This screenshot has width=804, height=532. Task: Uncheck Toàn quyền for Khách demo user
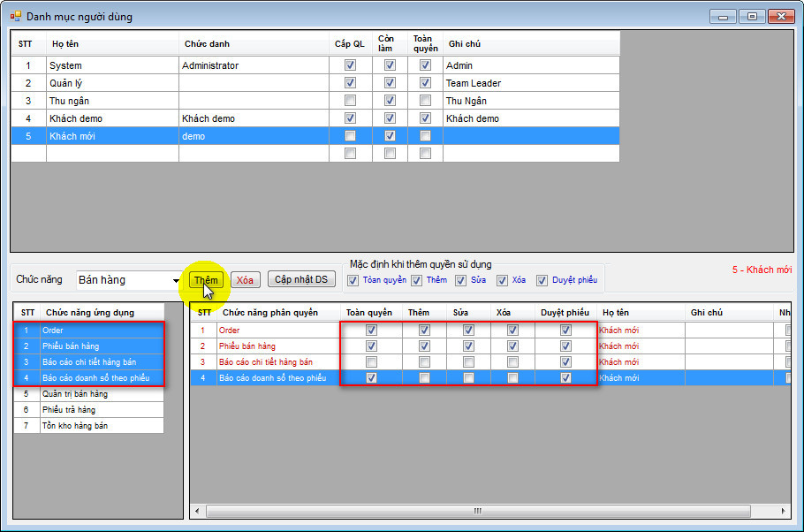click(425, 118)
